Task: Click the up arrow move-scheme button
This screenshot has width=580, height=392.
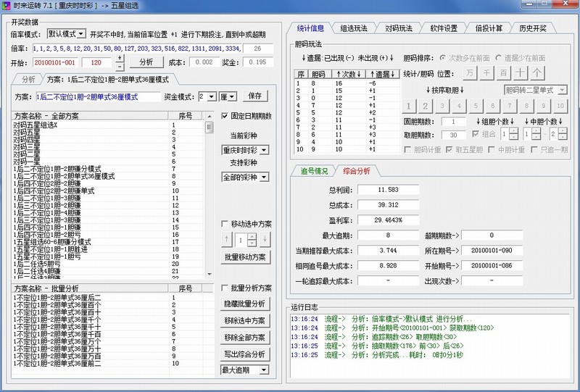Action: pos(228,239)
